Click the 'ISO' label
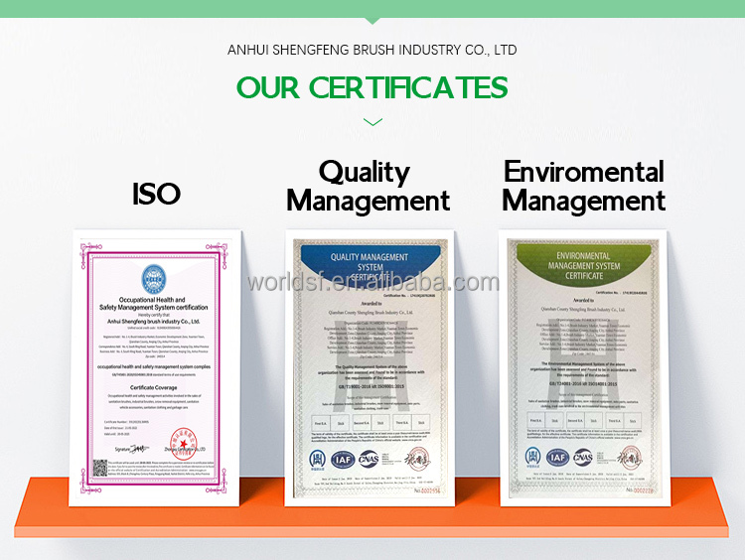745x560 pixels. pyautogui.click(x=156, y=194)
